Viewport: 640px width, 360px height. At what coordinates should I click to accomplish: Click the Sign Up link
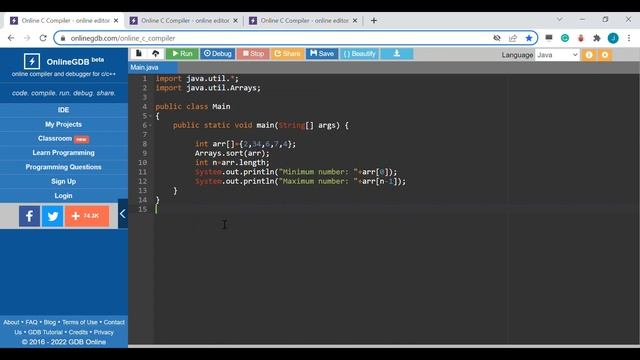tap(63, 181)
